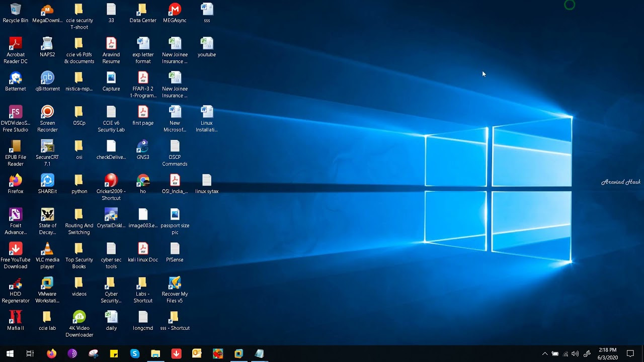Click the taskbar clock and date
The image size is (644, 362).
pyautogui.click(x=607, y=353)
